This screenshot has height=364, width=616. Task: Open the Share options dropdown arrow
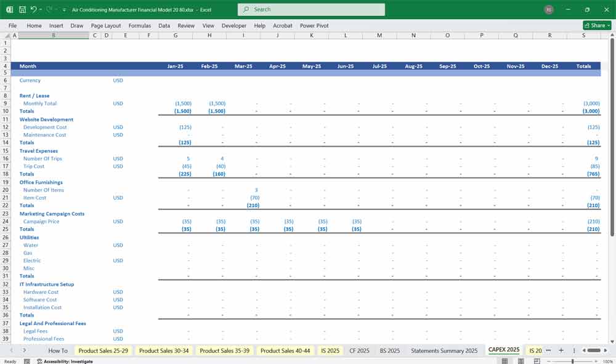(610, 25)
